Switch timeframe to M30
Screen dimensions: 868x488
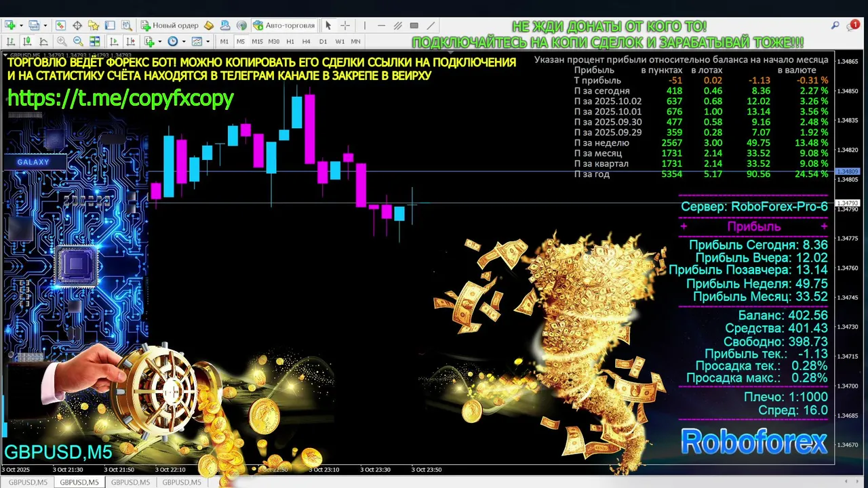[x=274, y=41]
